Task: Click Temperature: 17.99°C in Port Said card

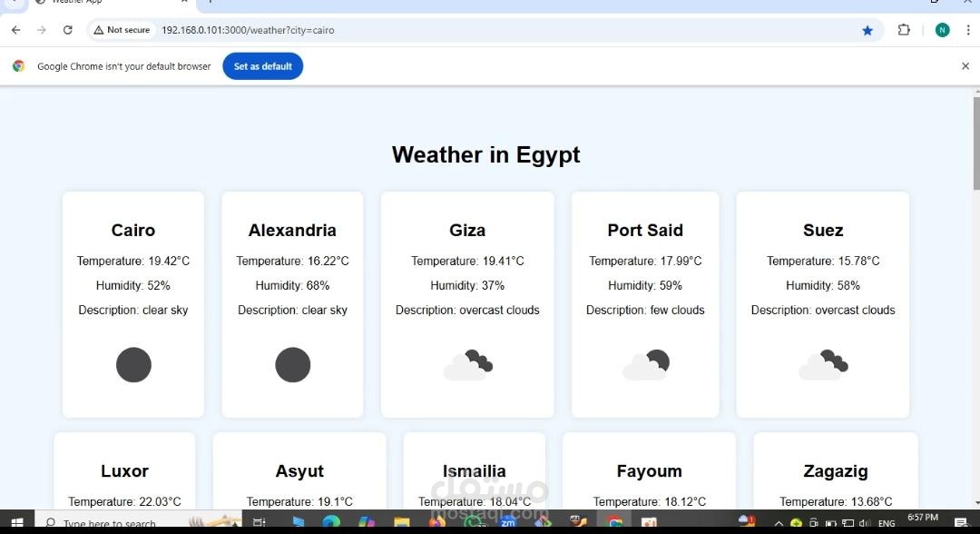Action: [x=645, y=261]
